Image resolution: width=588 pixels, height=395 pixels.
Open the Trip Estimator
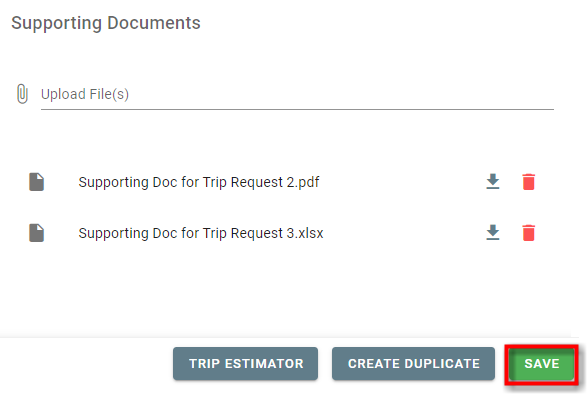point(246,363)
